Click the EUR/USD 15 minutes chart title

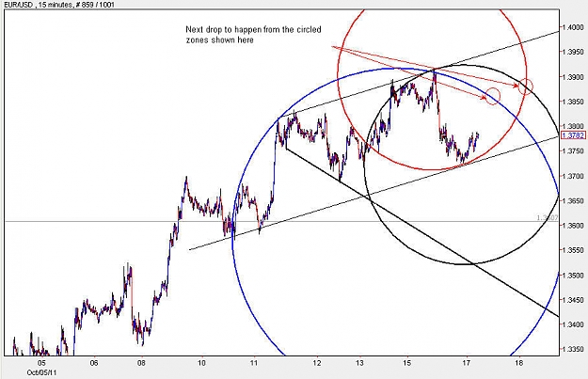(58, 5)
